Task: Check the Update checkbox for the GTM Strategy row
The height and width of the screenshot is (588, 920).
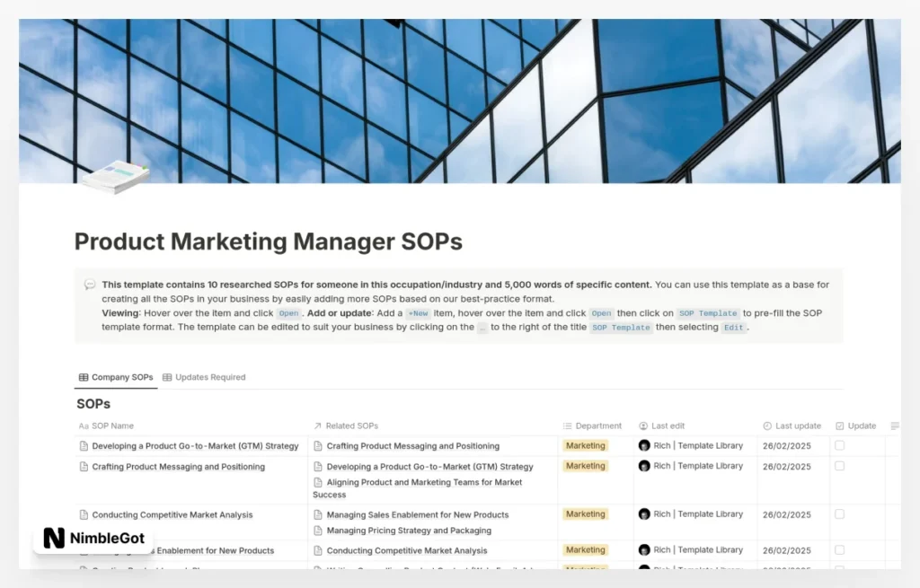Action: (x=839, y=445)
